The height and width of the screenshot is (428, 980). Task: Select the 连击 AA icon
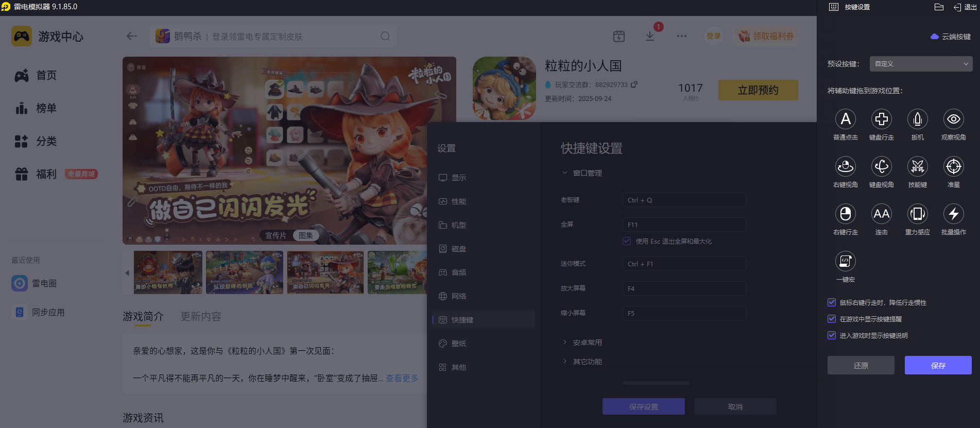[x=881, y=214]
